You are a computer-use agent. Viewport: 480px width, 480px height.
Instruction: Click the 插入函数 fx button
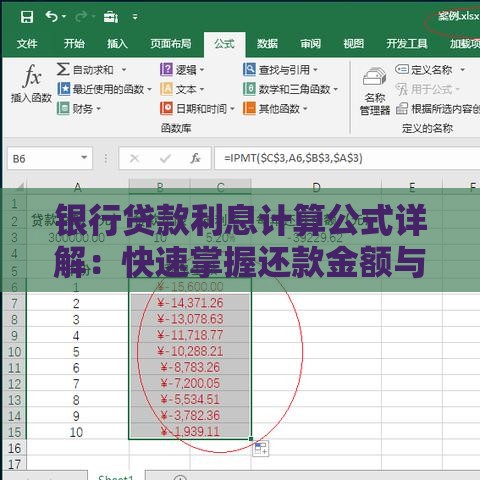pyautogui.click(x=32, y=83)
